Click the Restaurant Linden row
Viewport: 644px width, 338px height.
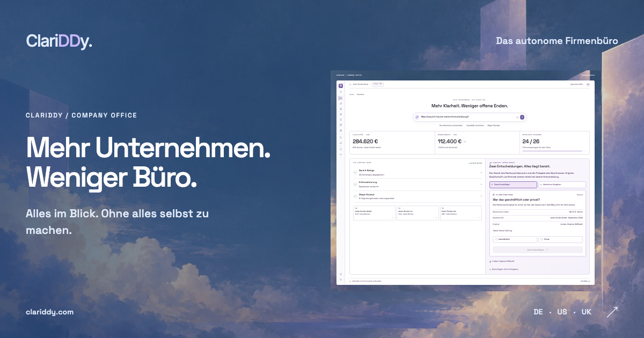pos(538,212)
